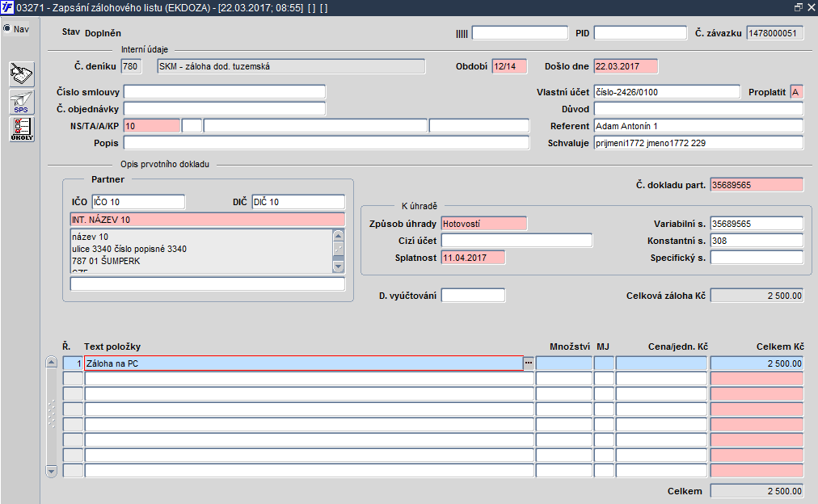Click Č. dokladu part. field 35689565

pyautogui.click(x=757, y=184)
